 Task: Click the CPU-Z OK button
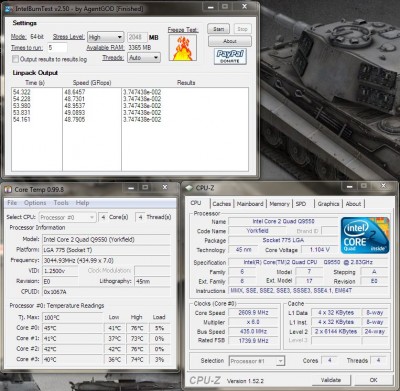[373, 380]
